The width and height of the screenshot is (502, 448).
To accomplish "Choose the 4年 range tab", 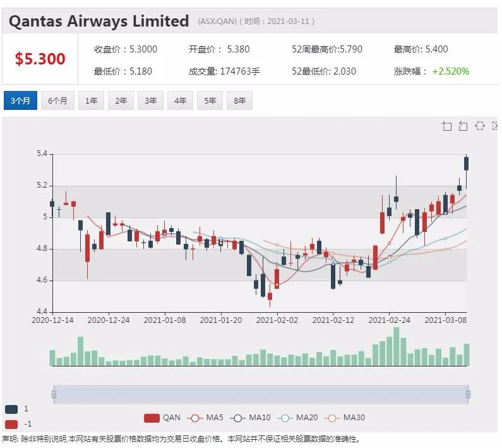I will [180, 100].
